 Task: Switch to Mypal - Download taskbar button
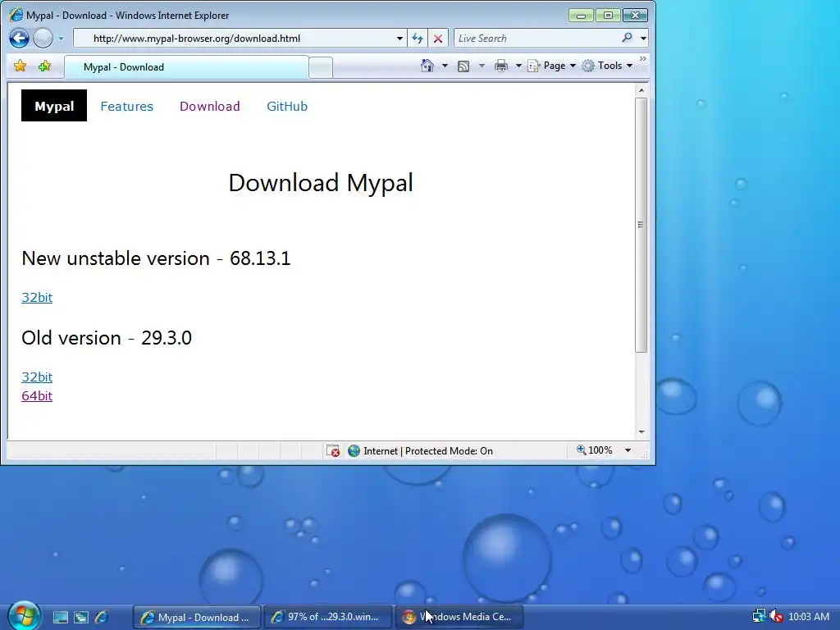pyautogui.click(x=197, y=617)
